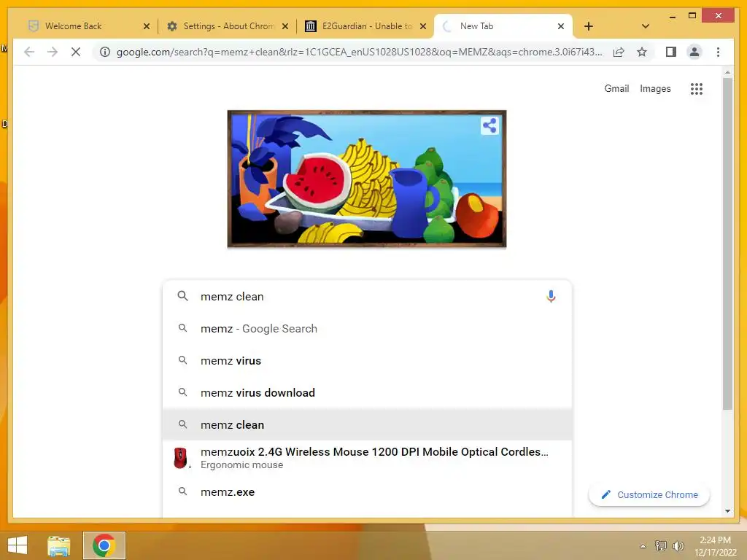Screen dimensions: 747x560
Task: Switch to the E2Guardian tab
Action: [x=366, y=26]
